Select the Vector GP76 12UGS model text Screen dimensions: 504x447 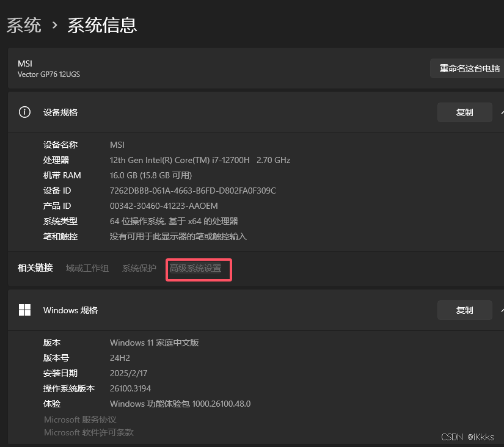pos(48,74)
